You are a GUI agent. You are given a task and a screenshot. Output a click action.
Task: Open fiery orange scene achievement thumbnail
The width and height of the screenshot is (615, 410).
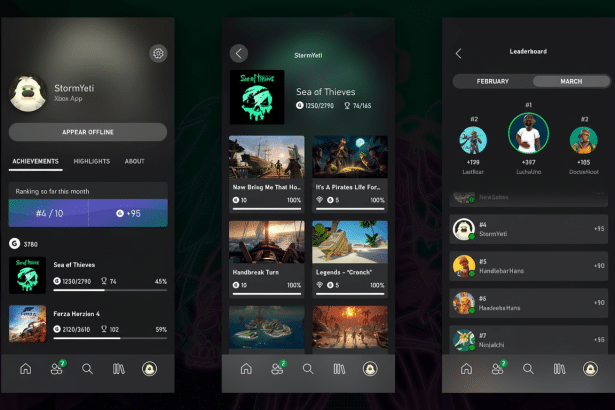[x=350, y=328]
